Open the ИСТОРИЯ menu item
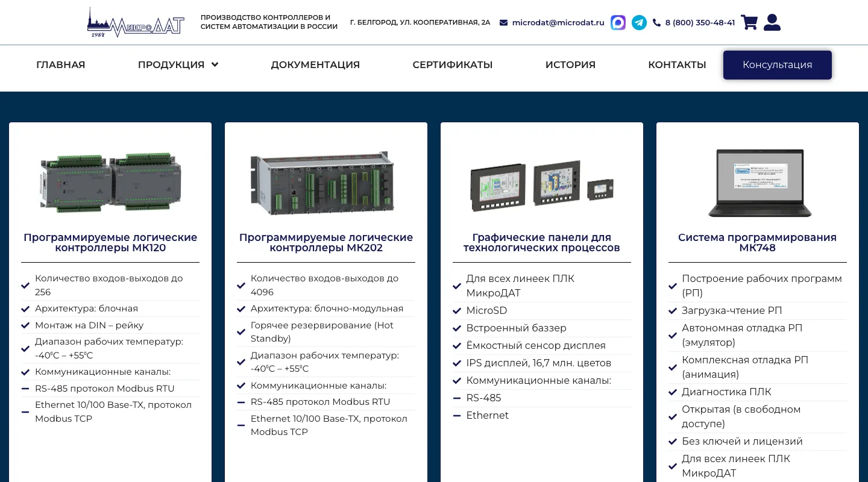The width and height of the screenshot is (868, 482). 570,65
